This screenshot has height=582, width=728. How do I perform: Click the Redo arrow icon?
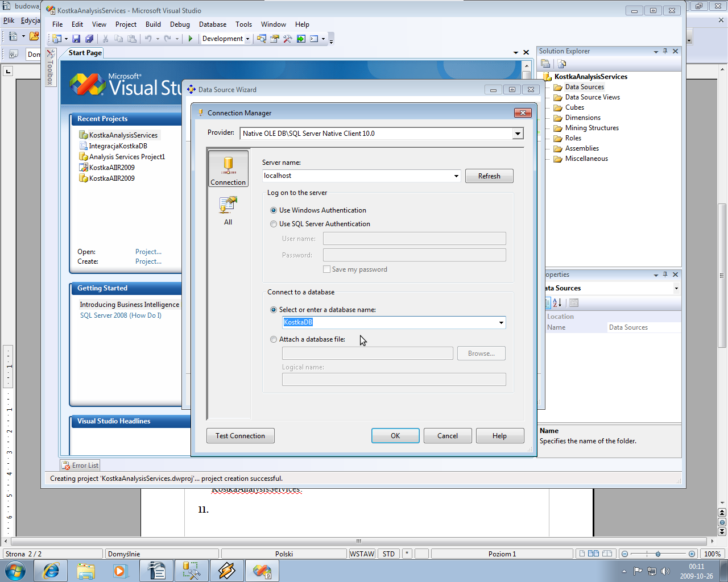[167, 39]
